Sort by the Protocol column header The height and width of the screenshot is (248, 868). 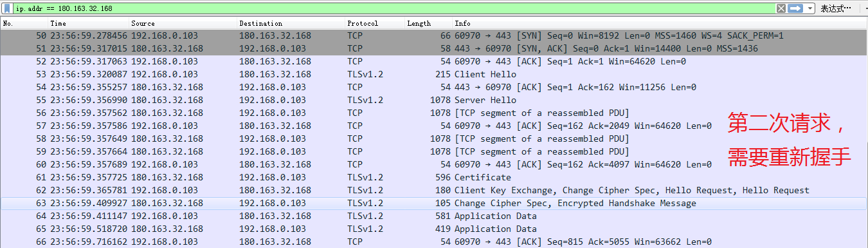click(375, 23)
